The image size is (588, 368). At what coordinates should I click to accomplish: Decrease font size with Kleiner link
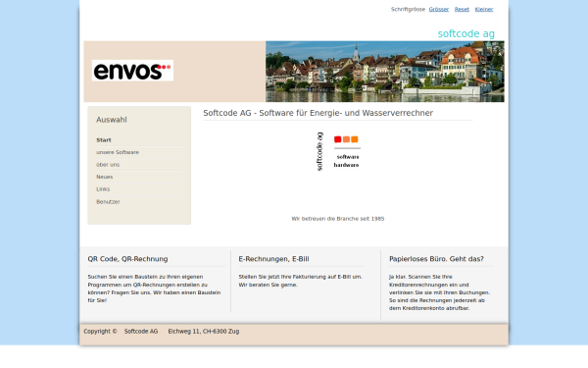[x=484, y=10]
